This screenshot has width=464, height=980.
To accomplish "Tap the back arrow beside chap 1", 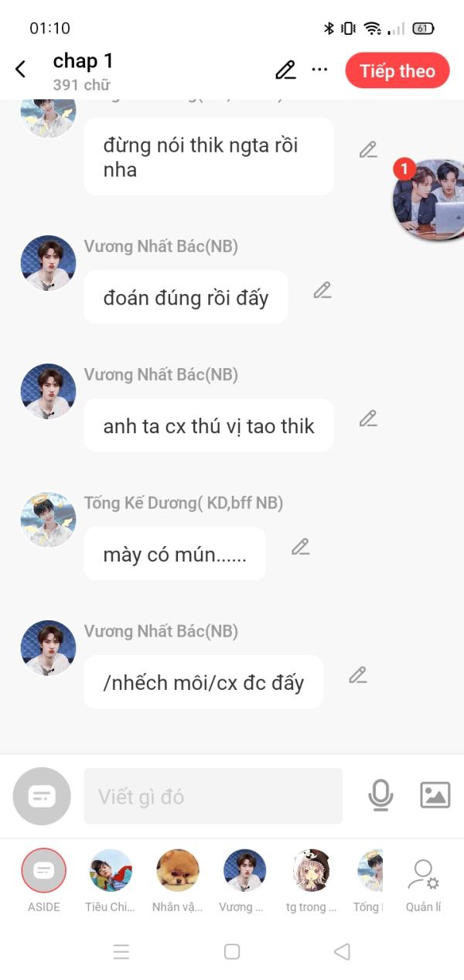I will coord(20,69).
